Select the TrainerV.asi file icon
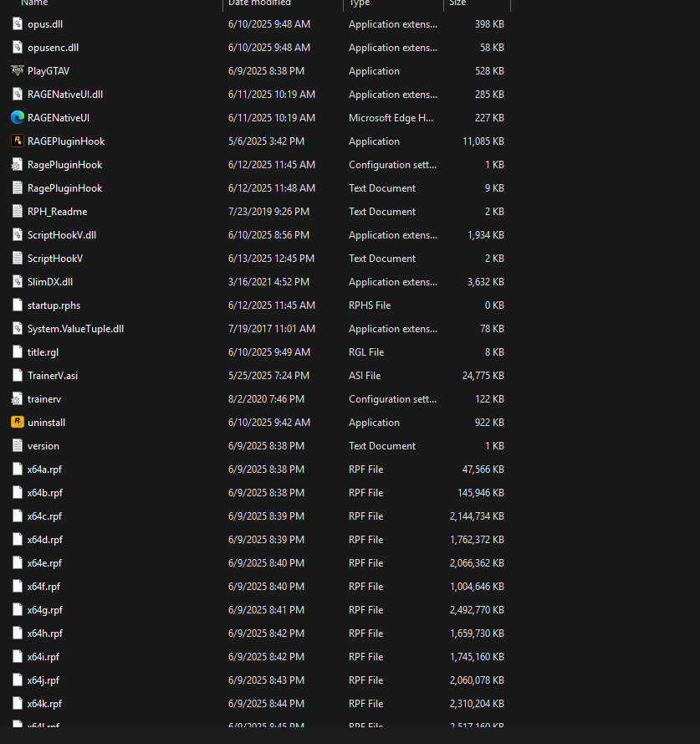700x744 pixels. click(x=18, y=376)
